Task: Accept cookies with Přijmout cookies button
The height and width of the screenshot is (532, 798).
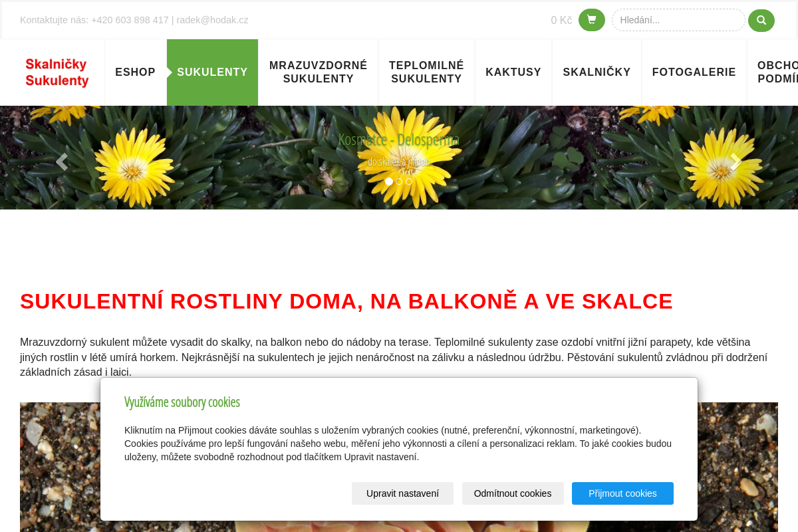Action: tap(622, 493)
